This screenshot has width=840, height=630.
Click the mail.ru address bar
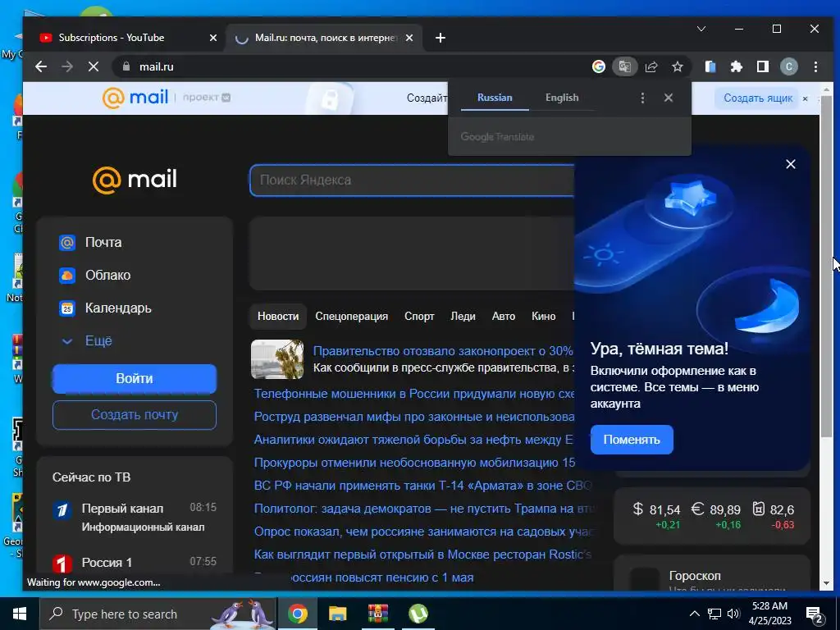354,66
